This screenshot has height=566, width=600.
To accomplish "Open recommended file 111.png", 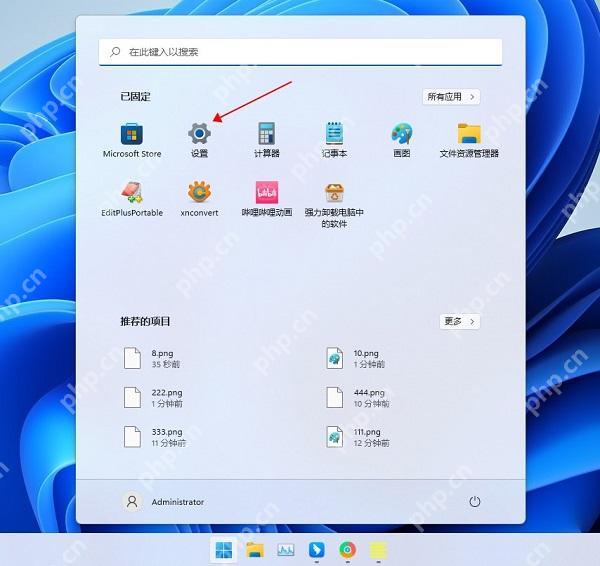I will click(357, 437).
